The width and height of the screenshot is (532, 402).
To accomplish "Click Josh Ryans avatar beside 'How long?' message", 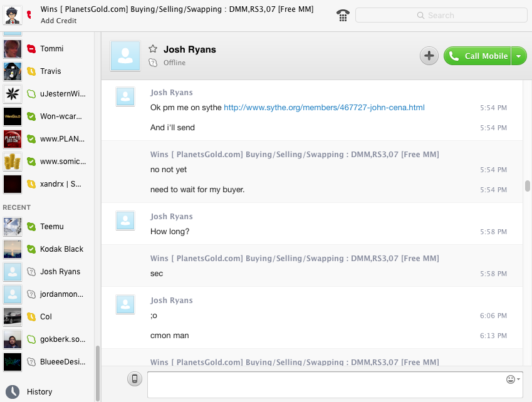I will (x=125, y=220).
